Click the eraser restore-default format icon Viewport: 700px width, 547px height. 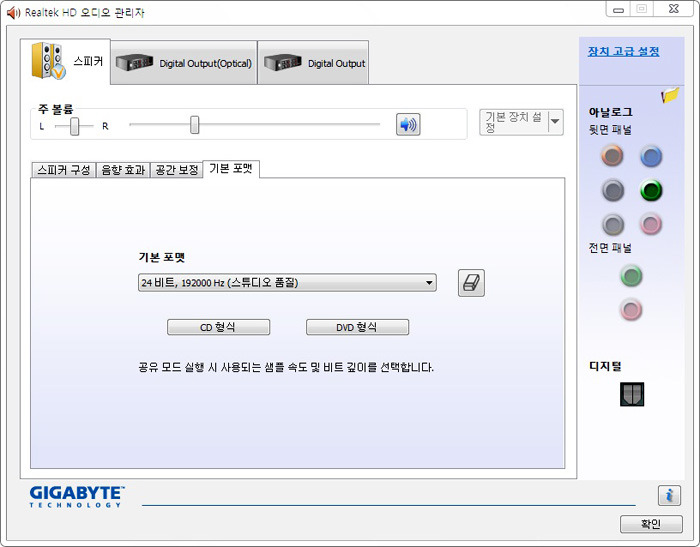click(471, 283)
